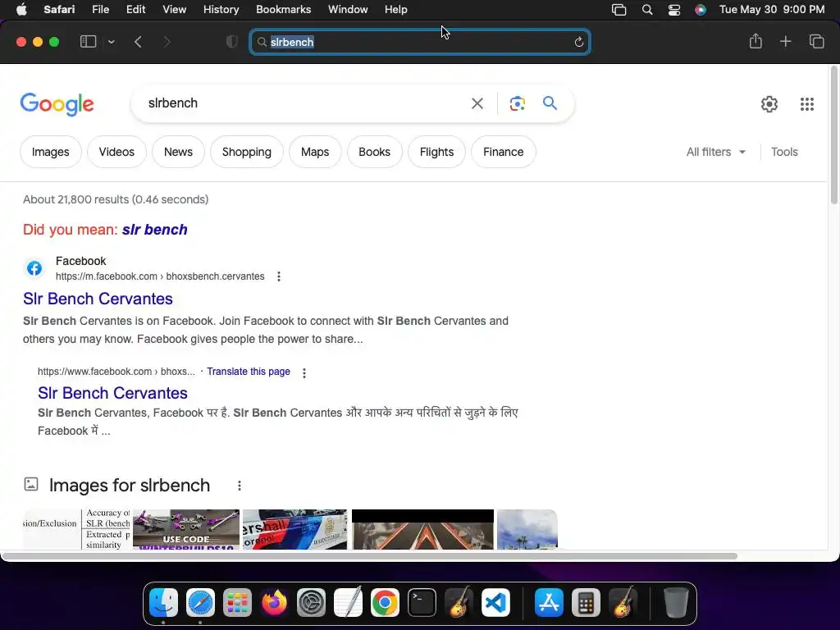The image size is (840, 630).
Task: Launch Siri from the menu bar
Action: 701,10
